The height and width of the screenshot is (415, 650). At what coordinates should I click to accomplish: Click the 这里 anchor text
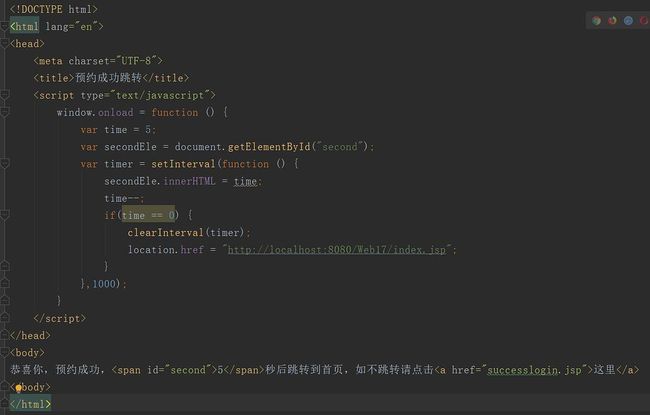tap(604, 369)
